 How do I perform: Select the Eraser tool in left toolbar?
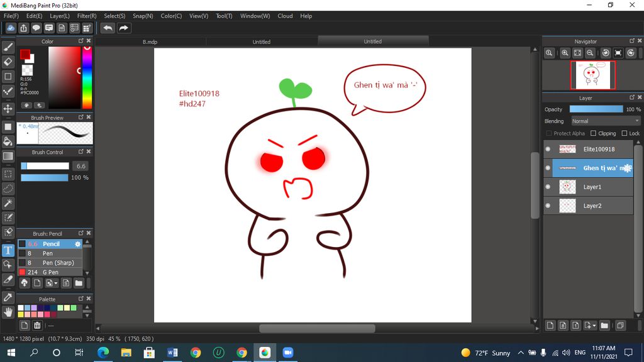(x=8, y=62)
